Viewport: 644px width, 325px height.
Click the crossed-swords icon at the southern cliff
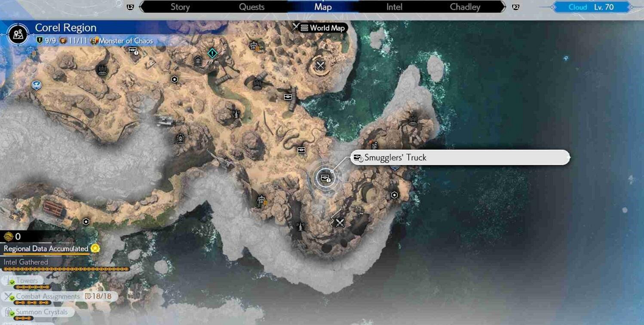(x=340, y=223)
